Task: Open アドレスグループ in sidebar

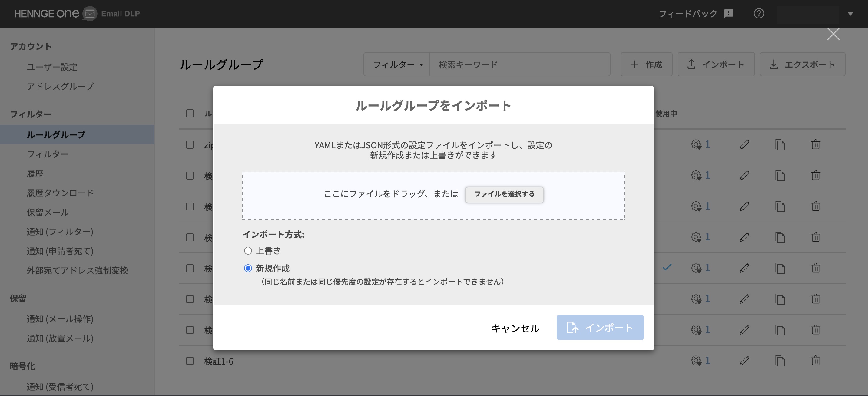Action: 60,87
